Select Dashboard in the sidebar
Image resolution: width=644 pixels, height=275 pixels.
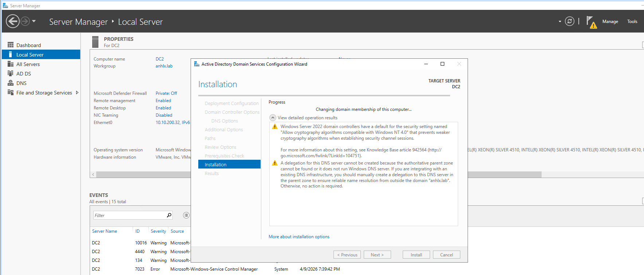coord(28,45)
